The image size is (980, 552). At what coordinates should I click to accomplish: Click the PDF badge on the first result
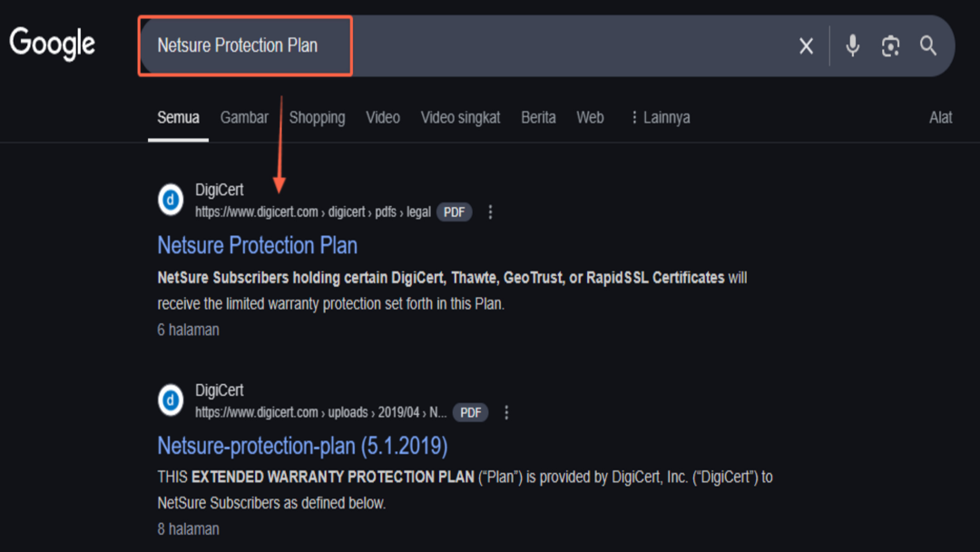tap(454, 212)
